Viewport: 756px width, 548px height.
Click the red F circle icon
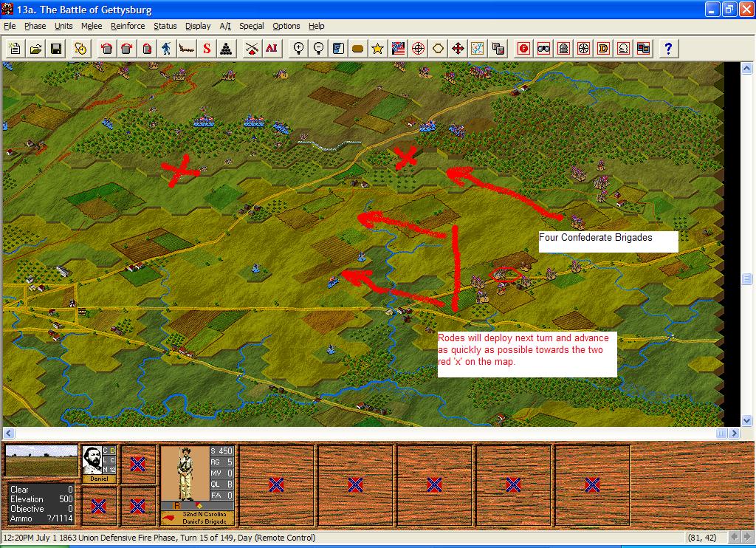click(524, 49)
